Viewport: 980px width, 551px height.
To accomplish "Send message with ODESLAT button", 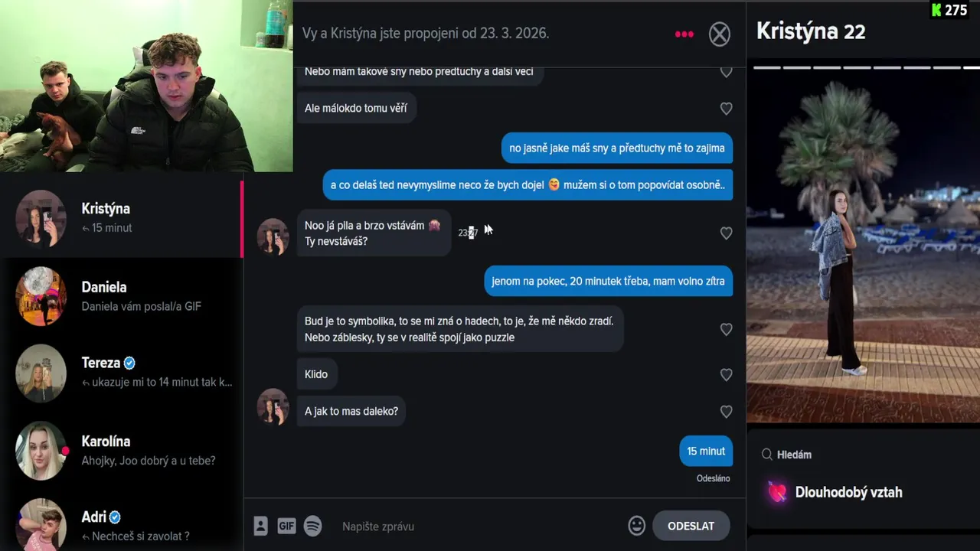I will (691, 526).
